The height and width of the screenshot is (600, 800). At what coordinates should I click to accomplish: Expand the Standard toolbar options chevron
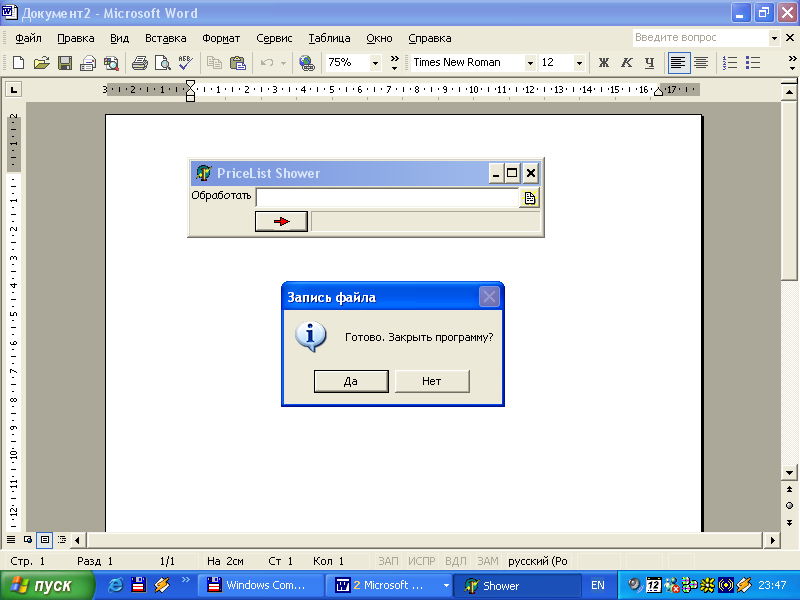click(x=394, y=63)
